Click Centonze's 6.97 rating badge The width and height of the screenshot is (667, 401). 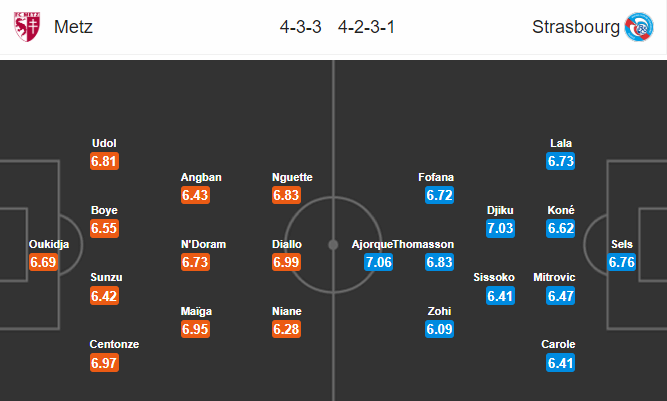point(104,363)
